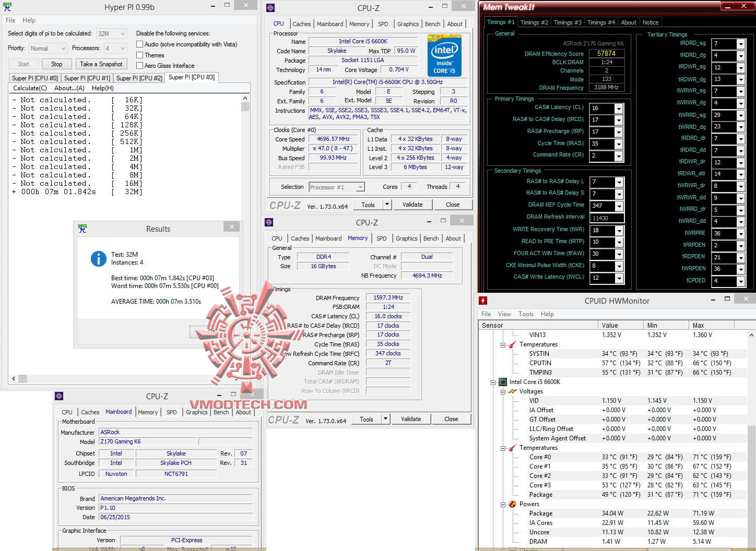
Task: Open the Graphics tab in Memory CPU-Z window
Action: [406, 238]
